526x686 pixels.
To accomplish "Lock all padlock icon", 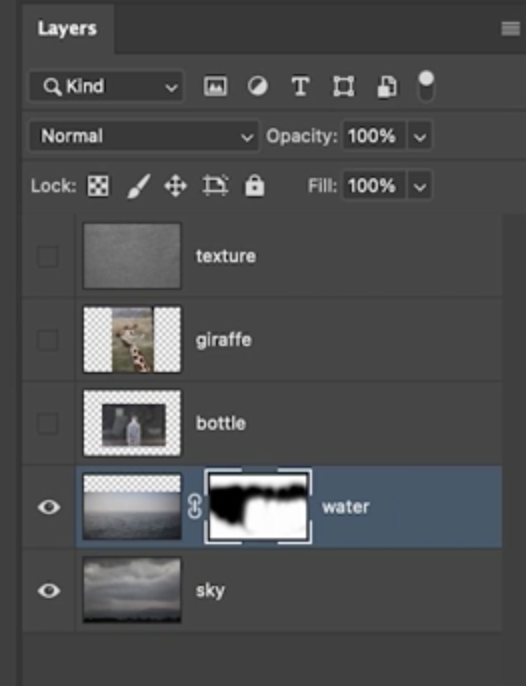I will click(x=255, y=186).
